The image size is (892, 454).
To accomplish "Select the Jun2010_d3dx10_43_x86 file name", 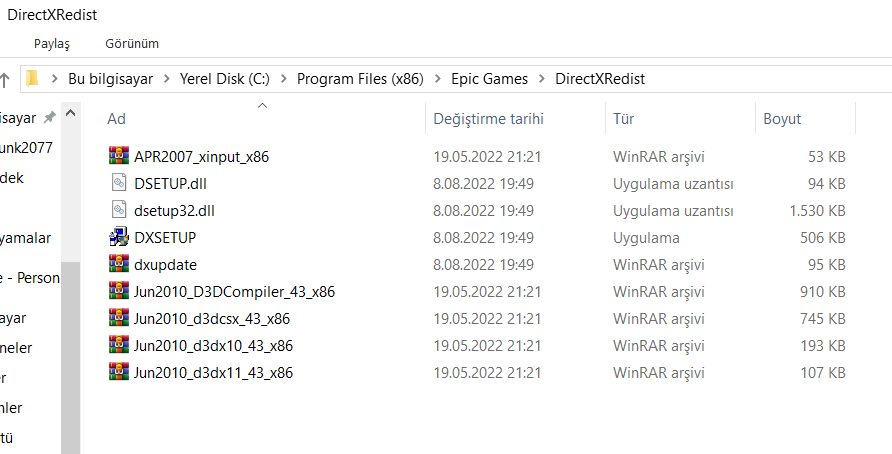I will point(213,345).
